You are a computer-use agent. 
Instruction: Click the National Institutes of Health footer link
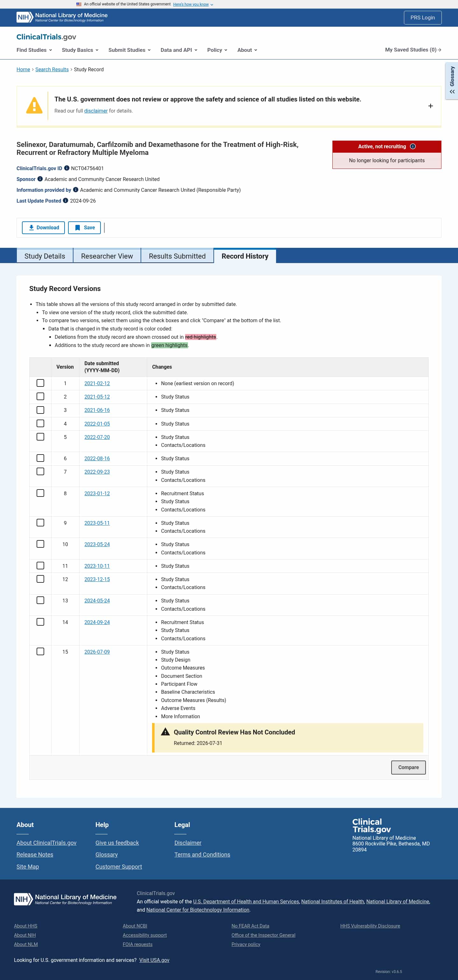point(332,901)
